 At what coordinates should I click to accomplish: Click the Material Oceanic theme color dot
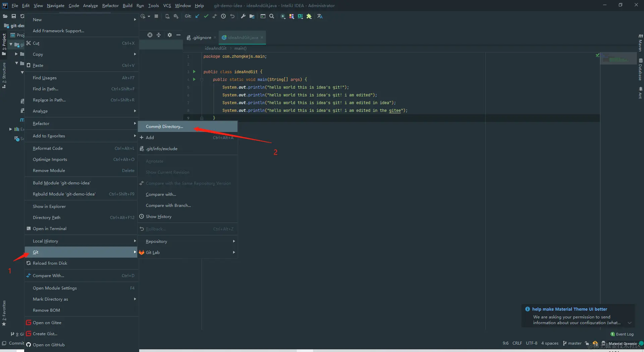click(641, 343)
